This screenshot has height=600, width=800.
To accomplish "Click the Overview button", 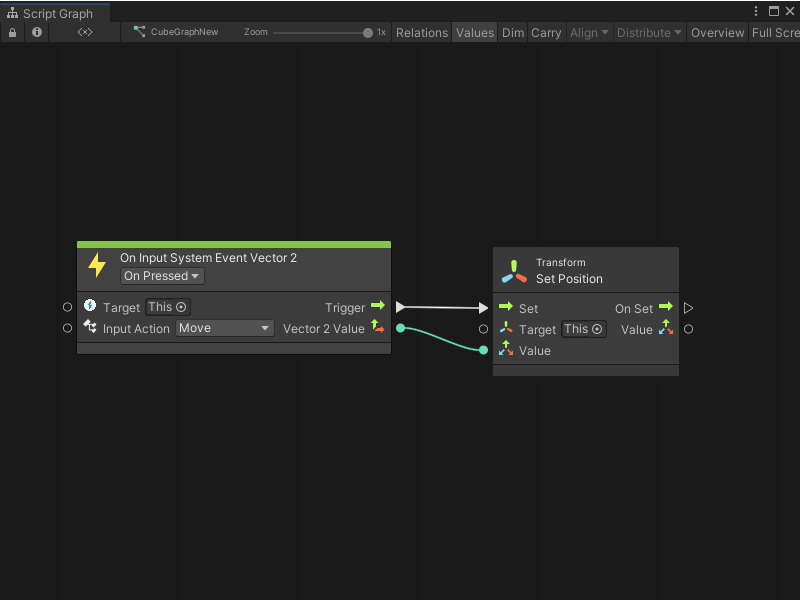I will point(717,32).
